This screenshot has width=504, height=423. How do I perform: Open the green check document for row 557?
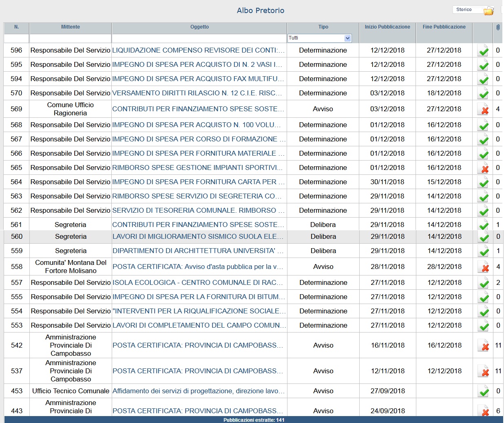[484, 282]
